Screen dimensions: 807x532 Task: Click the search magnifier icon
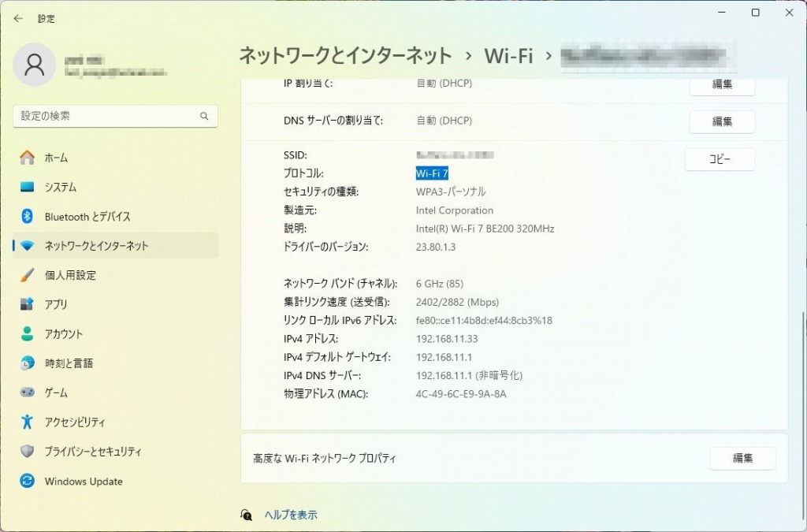(x=204, y=117)
